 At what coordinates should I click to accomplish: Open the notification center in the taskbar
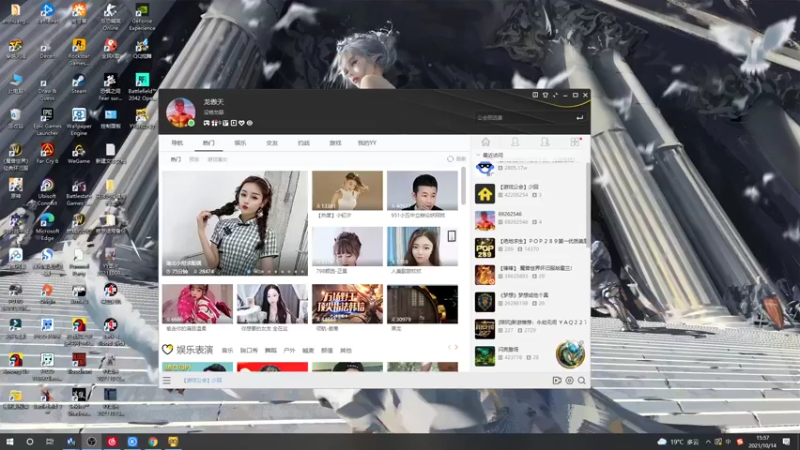tap(786, 441)
